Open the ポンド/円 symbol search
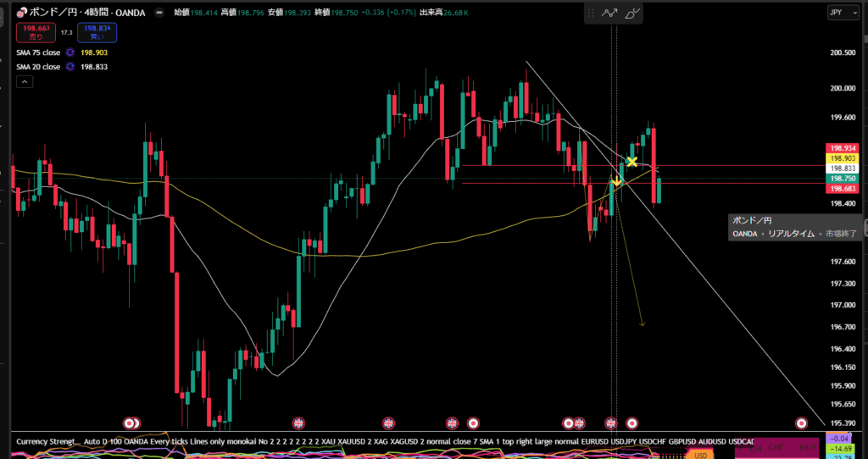 (51, 13)
